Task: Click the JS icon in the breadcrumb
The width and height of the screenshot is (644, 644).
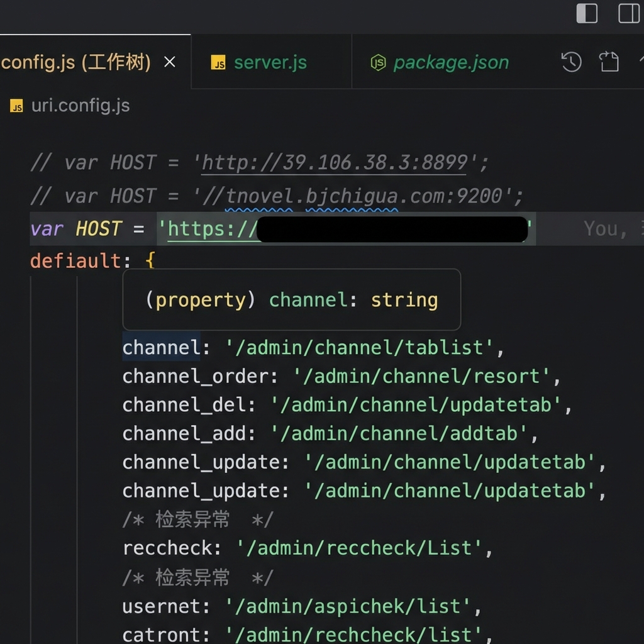Action: 16,106
